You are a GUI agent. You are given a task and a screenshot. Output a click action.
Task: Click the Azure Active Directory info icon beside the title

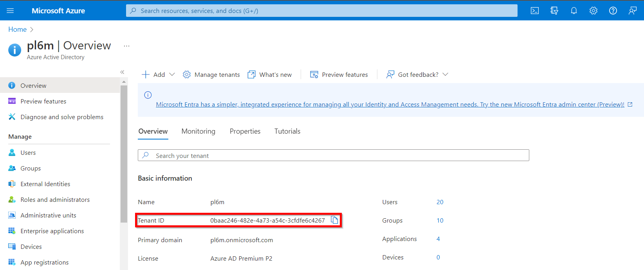click(x=15, y=50)
